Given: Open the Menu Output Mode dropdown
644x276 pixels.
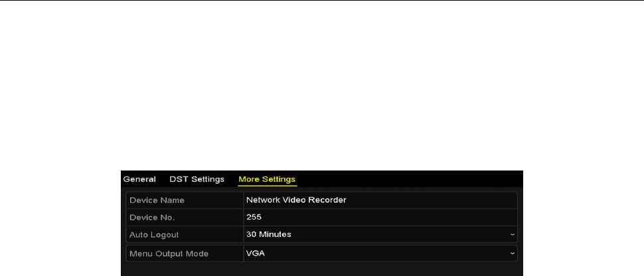Looking at the screenshot, I should [380, 254].
